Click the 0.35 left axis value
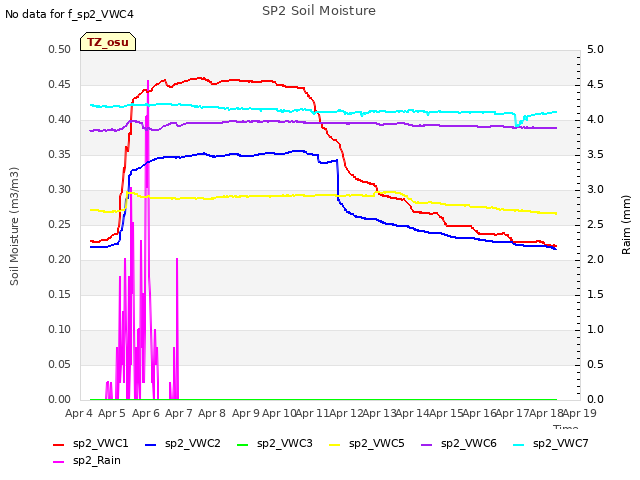Image resolution: width=640 pixels, height=480 pixels. (x=60, y=155)
